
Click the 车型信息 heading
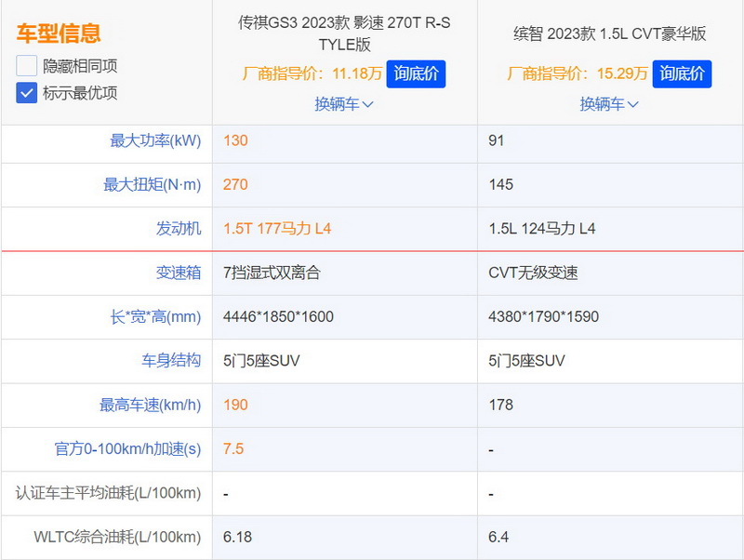58,34
